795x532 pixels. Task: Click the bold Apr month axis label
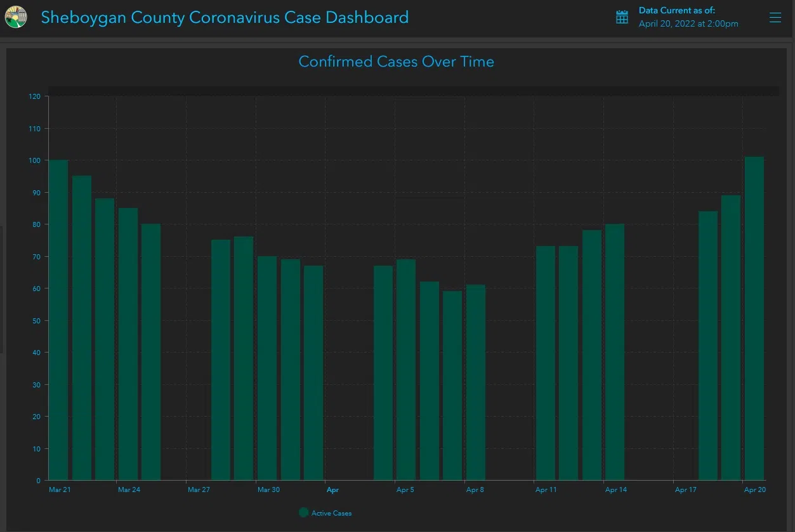click(332, 490)
